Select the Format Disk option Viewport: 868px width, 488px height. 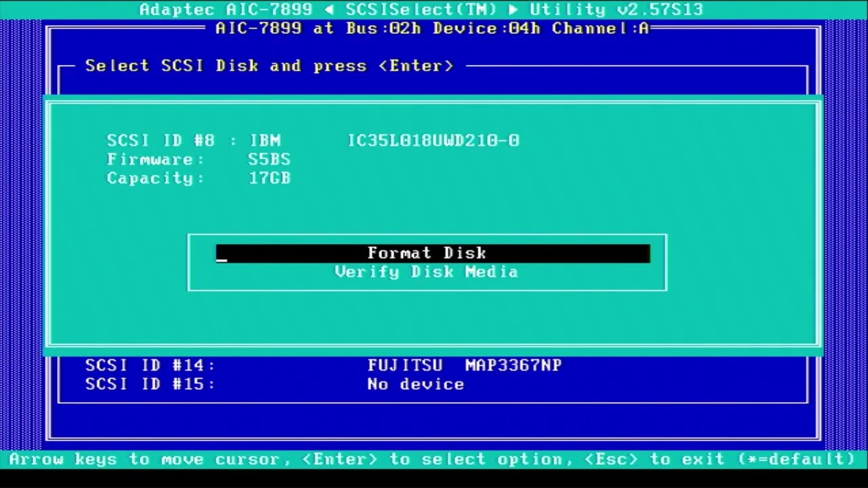433,253
